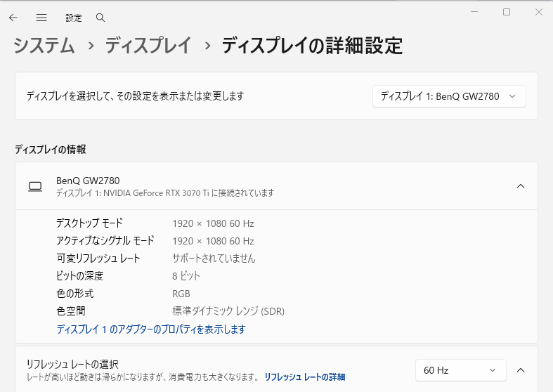Click the BenQ GW2780 card title

pos(88,181)
